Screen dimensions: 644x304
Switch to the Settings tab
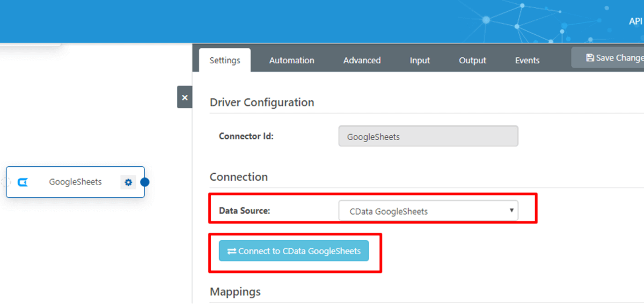click(x=225, y=60)
